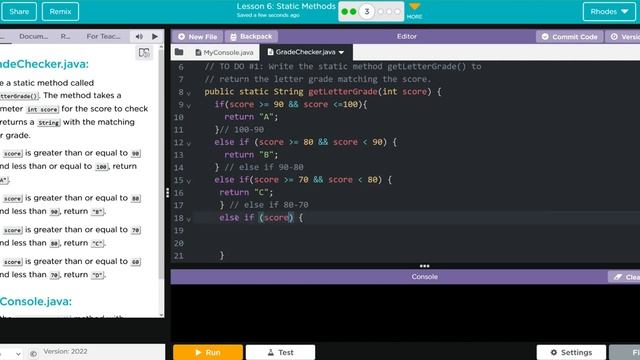Clear the console

click(x=624, y=277)
